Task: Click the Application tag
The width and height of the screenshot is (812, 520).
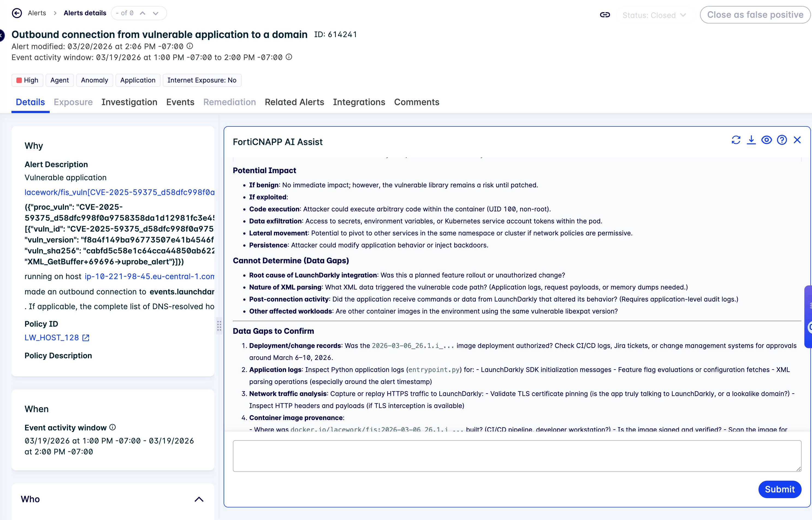Action: tap(138, 80)
